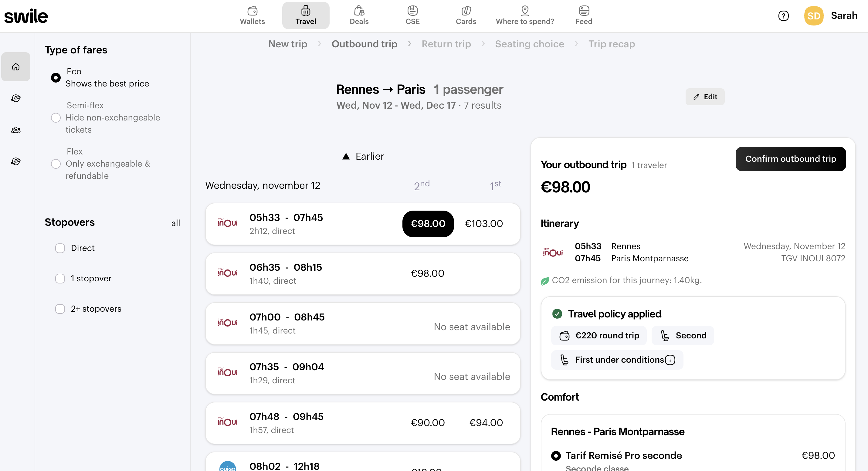Open the Cards tab
Image resolution: width=868 pixels, height=471 pixels.
pyautogui.click(x=466, y=15)
